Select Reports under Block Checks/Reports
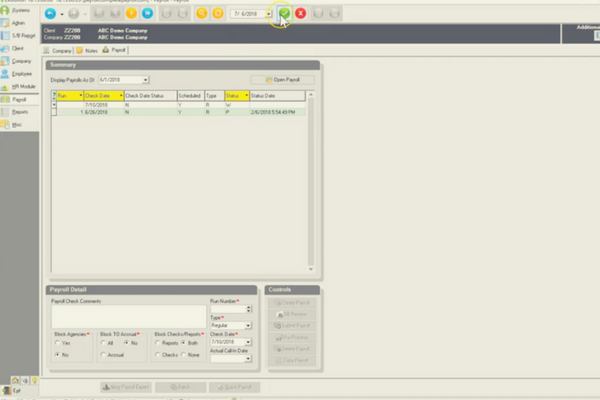This screenshot has height=400, width=600. pos(158,343)
